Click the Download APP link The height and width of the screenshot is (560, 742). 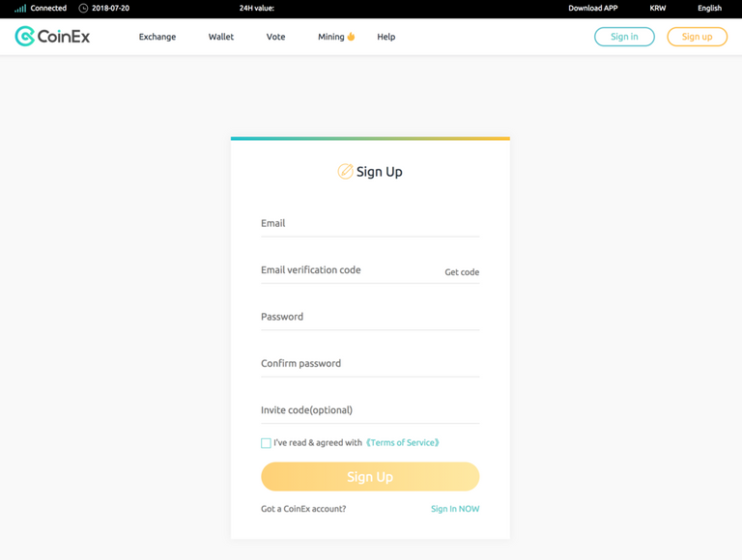pyautogui.click(x=593, y=8)
